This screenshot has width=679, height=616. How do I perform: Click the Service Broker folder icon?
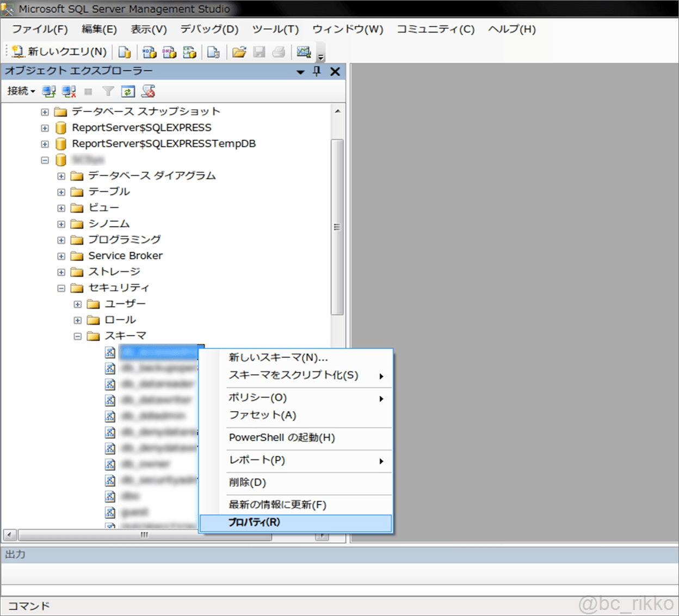pos(77,256)
